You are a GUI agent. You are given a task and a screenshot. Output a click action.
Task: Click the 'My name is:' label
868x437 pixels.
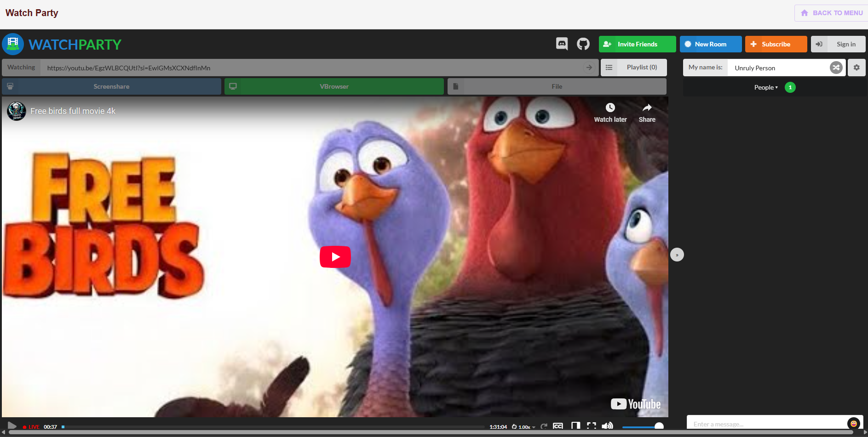coord(705,67)
